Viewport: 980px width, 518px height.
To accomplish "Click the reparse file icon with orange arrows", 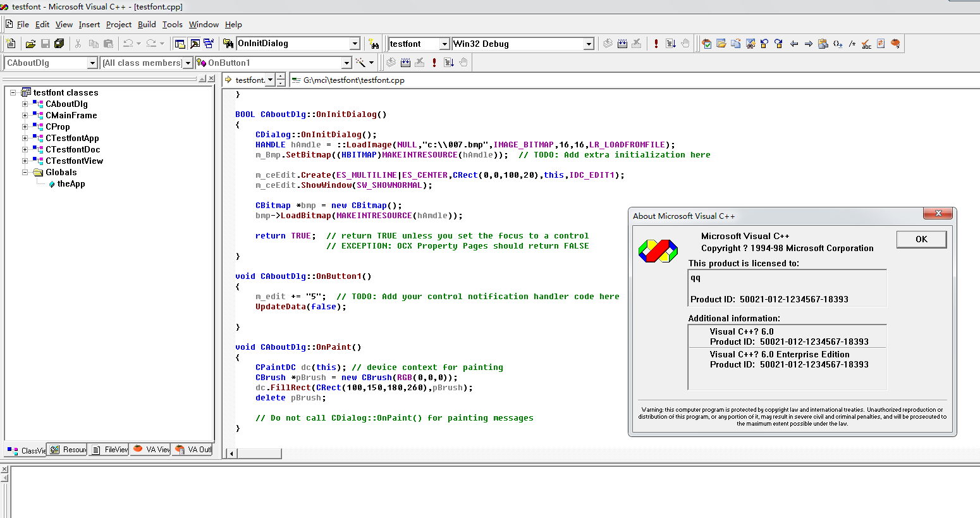I will point(881,44).
